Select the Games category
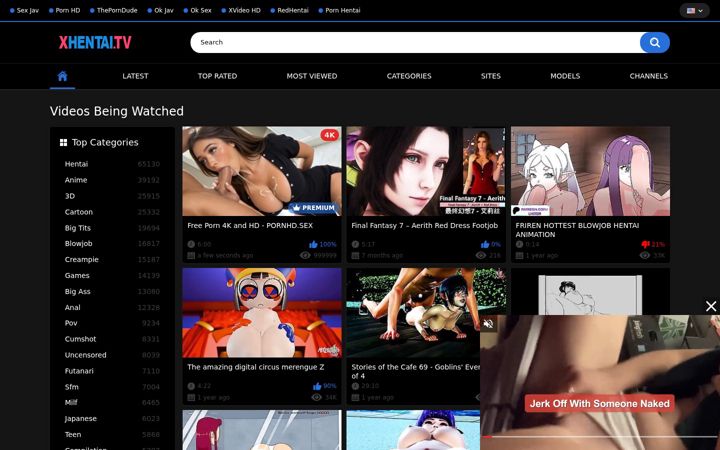The width and height of the screenshot is (720, 450). (x=77, y=276)
